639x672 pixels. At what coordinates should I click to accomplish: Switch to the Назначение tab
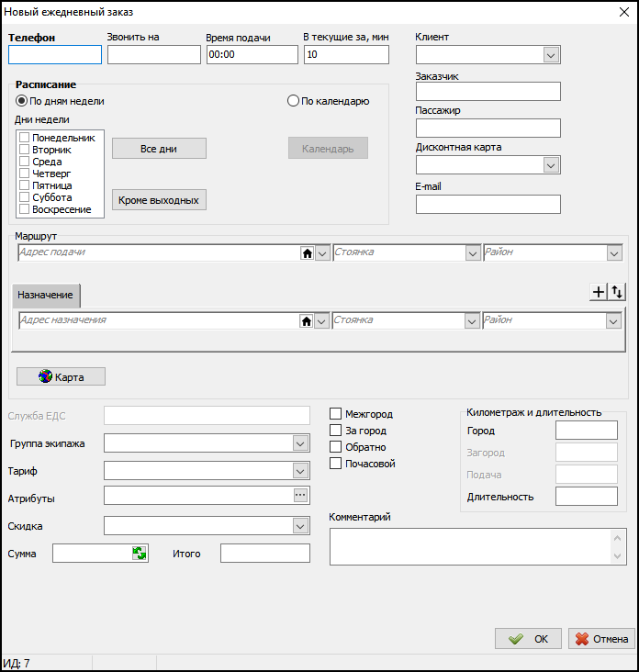[x=46, y=296]
